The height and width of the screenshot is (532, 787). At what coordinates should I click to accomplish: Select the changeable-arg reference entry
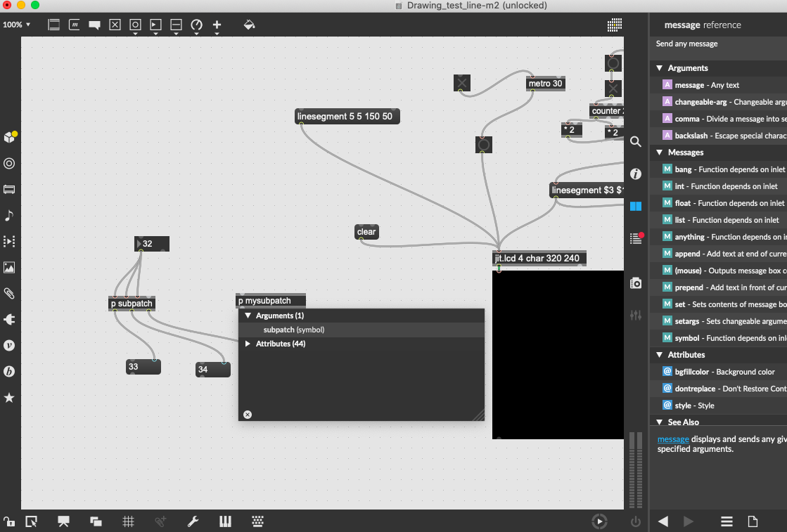pos(718,102)
